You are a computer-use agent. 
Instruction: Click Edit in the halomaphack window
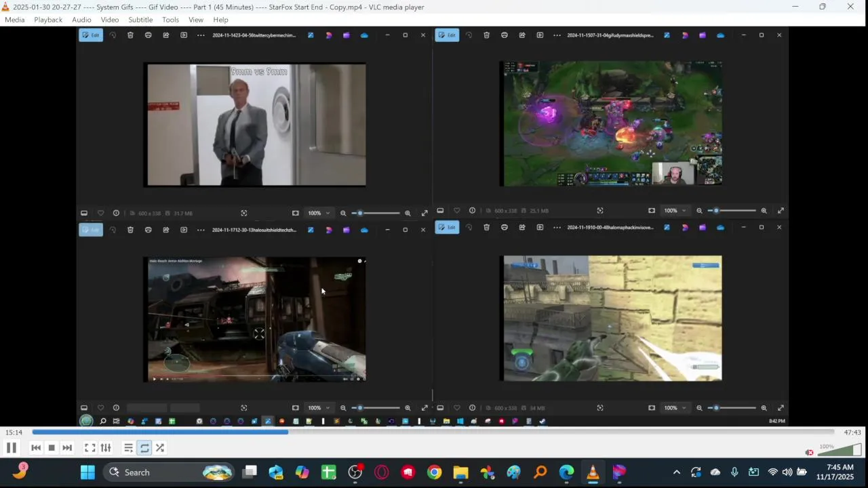(447, 227)
